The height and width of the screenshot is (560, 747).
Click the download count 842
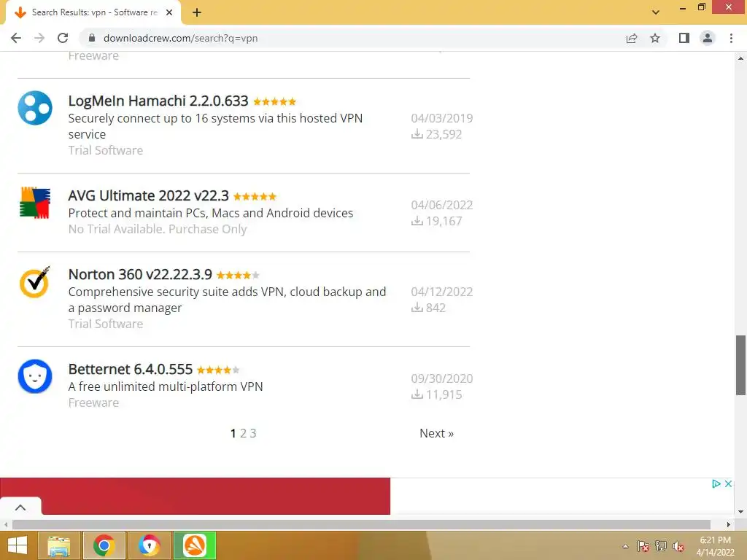coord(436,308)
